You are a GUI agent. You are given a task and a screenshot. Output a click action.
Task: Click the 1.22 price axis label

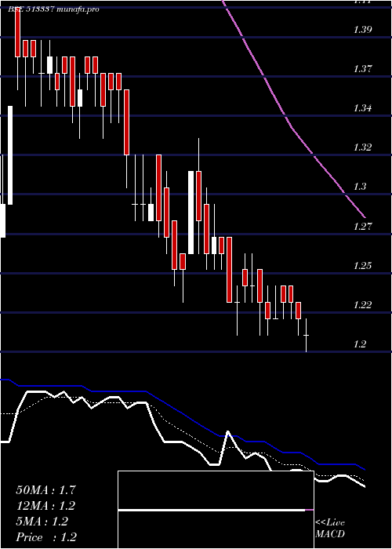pyautogui.click(x=362, y=304)
